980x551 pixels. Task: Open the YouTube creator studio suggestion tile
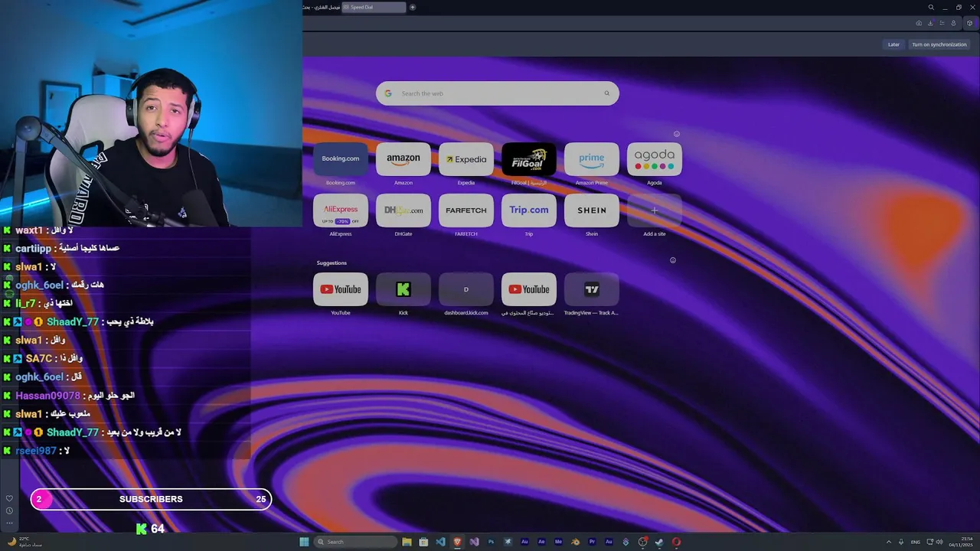click(529, 289)
